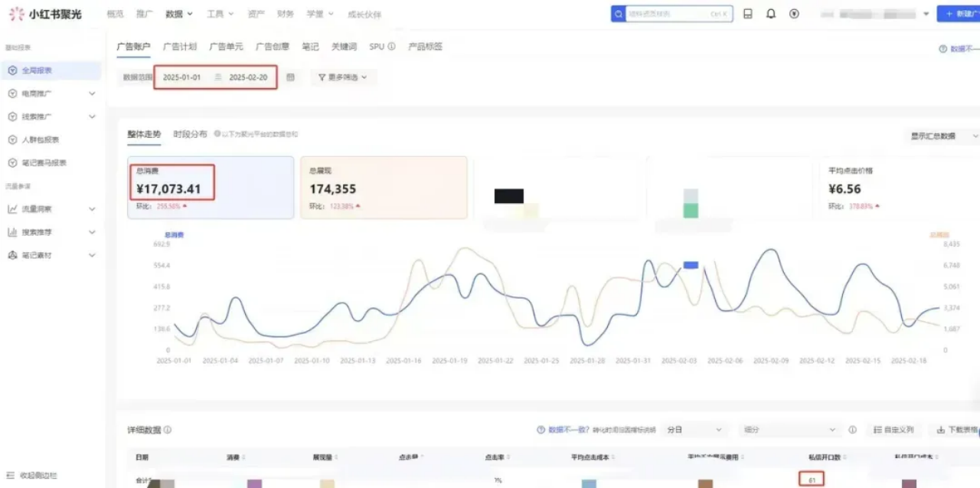Click the 自定义列 button

pyautogui.click(x=893, y=430)
